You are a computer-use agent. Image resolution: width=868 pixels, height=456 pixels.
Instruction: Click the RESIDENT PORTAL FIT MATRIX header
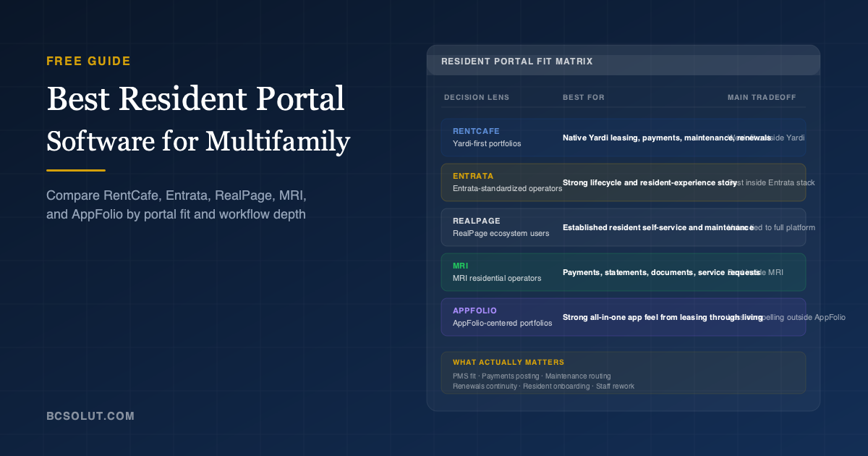[516, 62]
